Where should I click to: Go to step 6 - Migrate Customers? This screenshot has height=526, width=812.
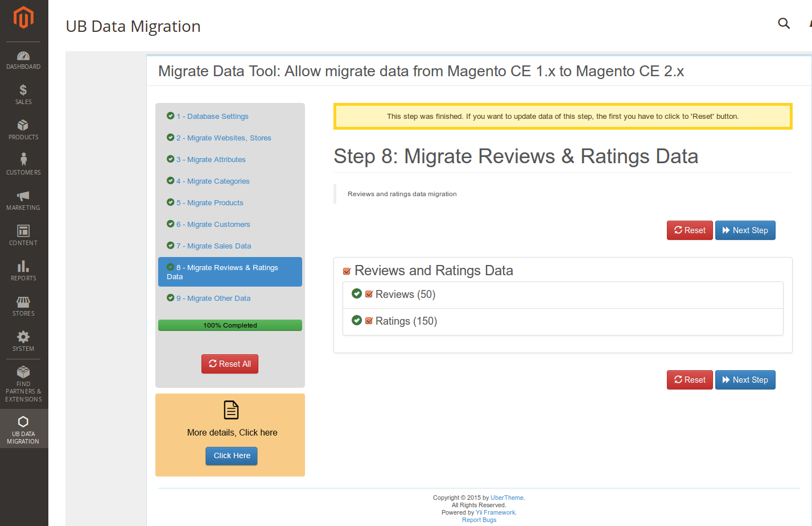[x=213, y=224]
